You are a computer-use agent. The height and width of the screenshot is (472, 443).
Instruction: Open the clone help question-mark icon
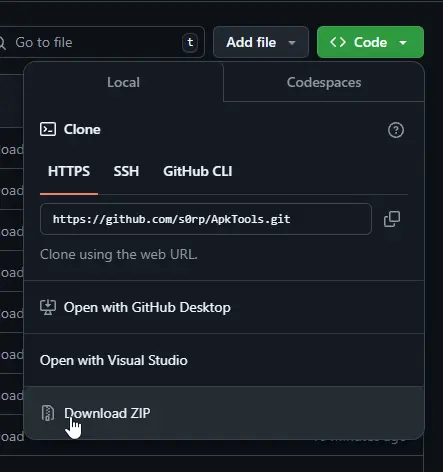[x=396, y=130]
